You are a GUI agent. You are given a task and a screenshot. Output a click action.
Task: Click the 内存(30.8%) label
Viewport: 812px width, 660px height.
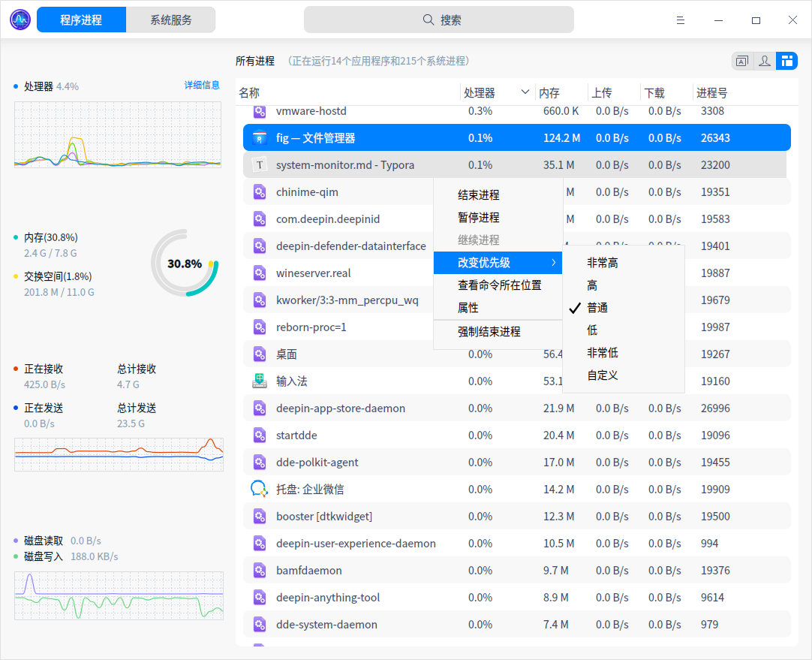(51, 237)
